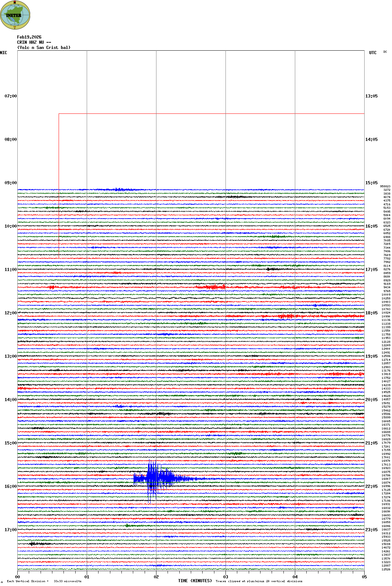392x586 pixels.
Task: Click the INETER globe logo
Action: (15, 15)
